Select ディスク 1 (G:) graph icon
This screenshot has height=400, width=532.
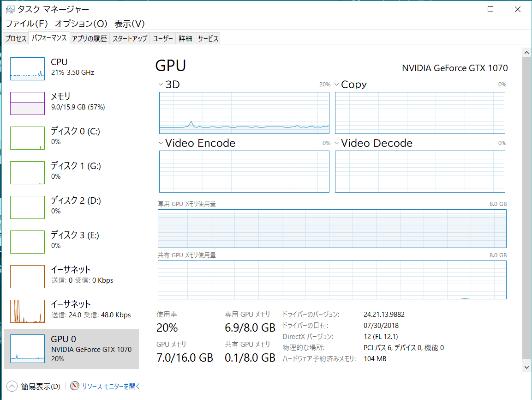[x=27, y=173]
